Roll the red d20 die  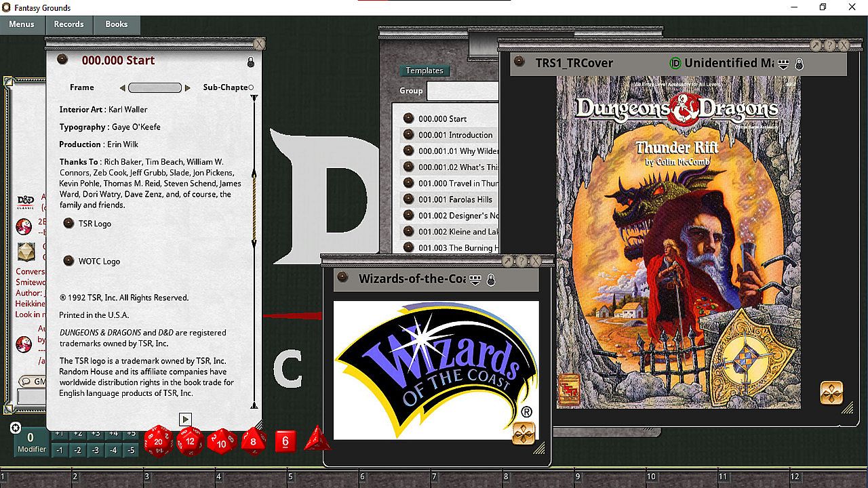(x=159, y=441)
